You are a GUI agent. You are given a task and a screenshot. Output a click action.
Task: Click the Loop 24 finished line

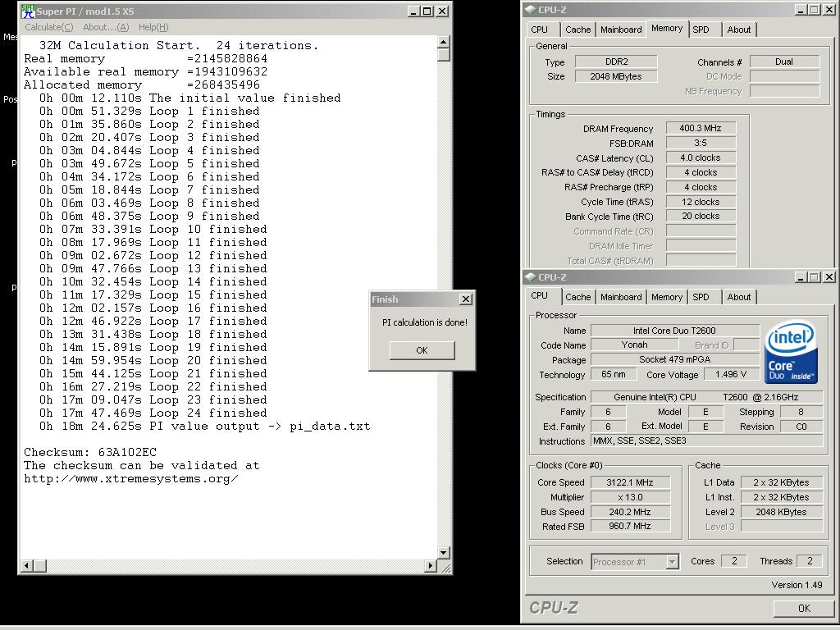click(x=153, y=413)
